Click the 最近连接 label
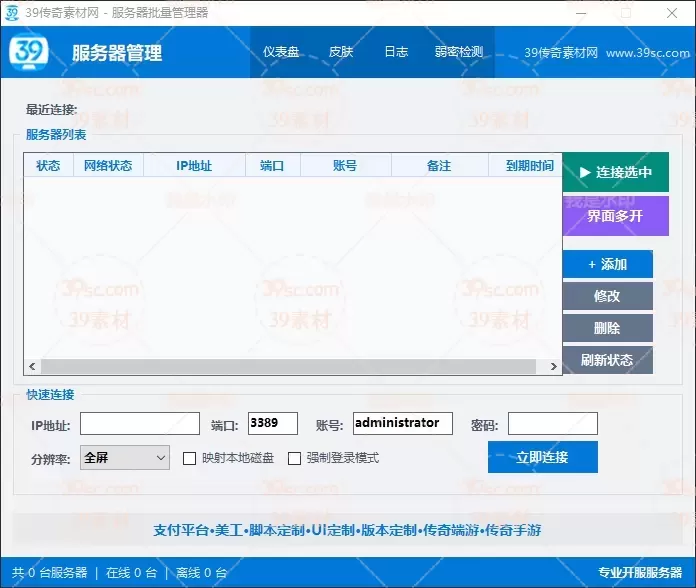The width and height of the screenshot is (696, 588). [51, 110]
